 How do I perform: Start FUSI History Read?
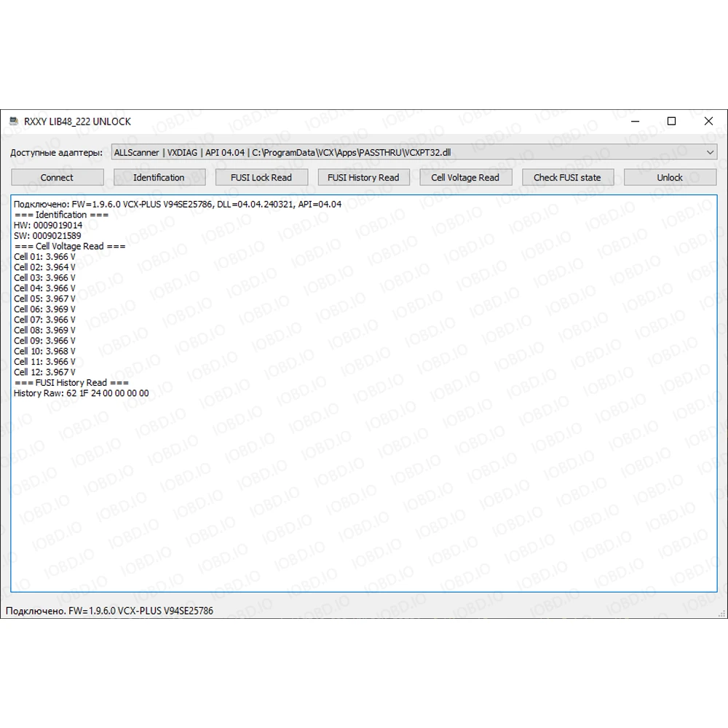[363, 178]
